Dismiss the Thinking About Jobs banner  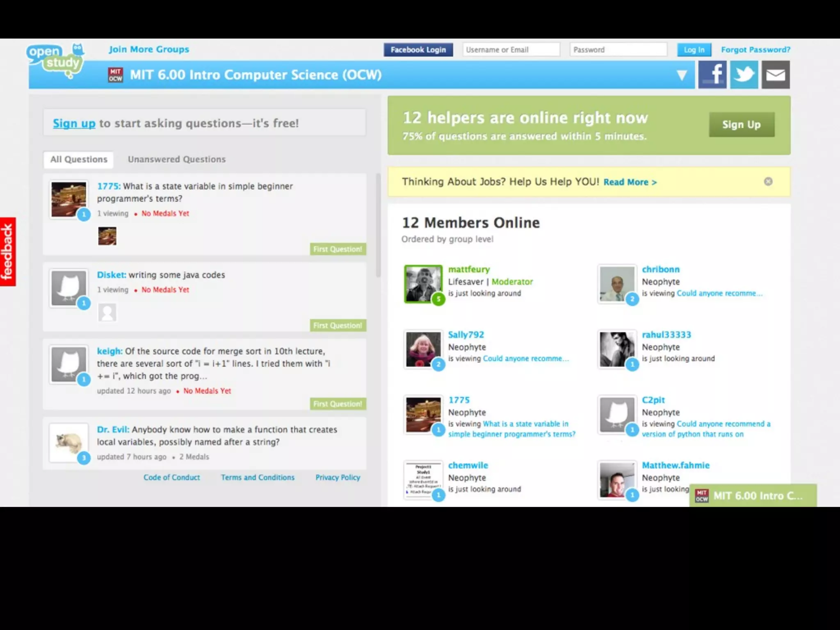pos(768,182)
